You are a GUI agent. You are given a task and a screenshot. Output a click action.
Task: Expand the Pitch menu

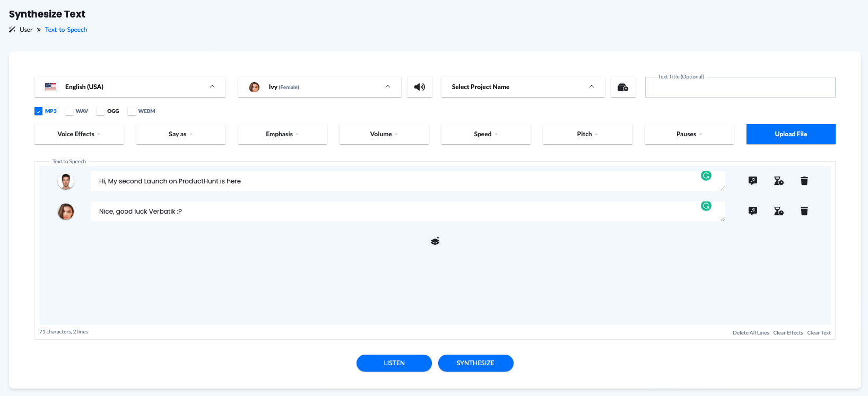588,134
